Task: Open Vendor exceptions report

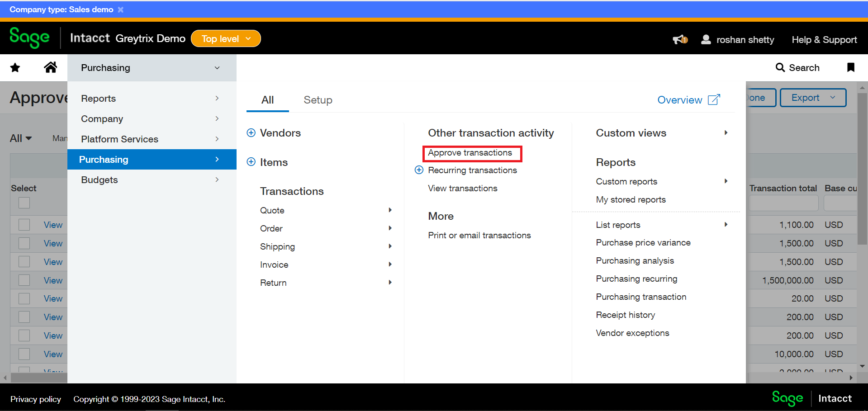Action: click(632, 333)
